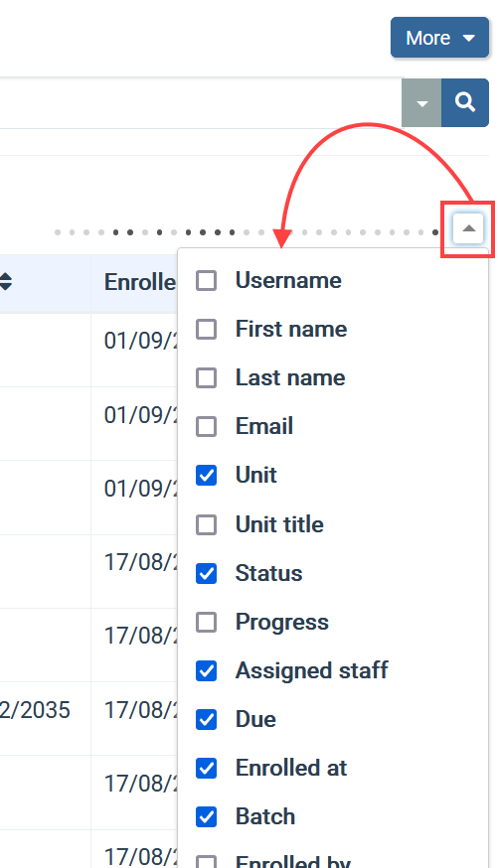
Task: Enable the Progress column checkbox
Action: (206, 623)
